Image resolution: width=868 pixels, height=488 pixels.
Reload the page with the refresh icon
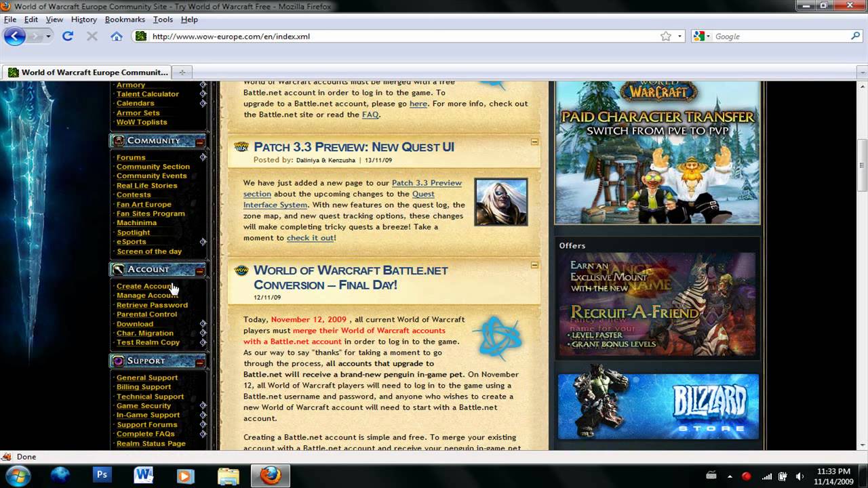click(x=68, y=36)
